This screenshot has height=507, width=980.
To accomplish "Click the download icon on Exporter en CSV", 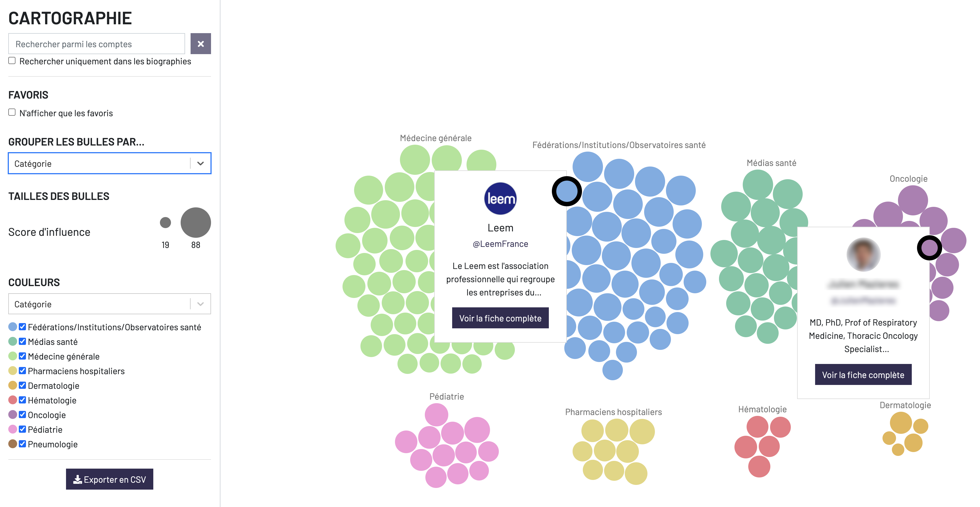I will (77, 479).
